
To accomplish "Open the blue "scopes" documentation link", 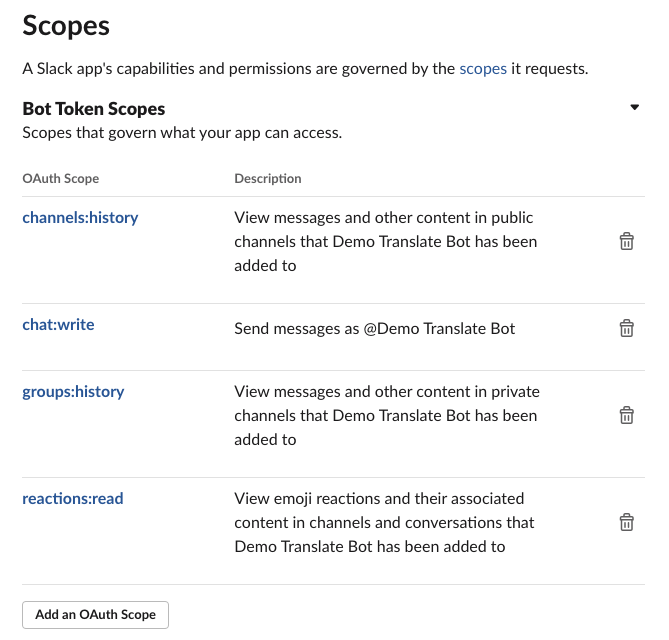I will [x=483, y=69].
